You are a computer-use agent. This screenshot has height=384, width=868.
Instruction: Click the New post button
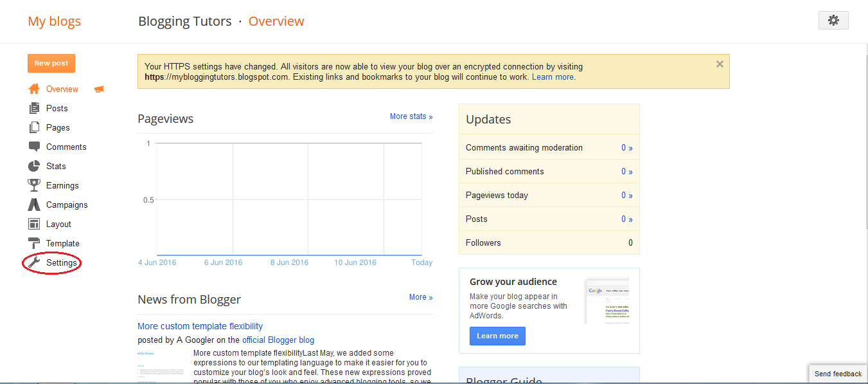(51, 63)
